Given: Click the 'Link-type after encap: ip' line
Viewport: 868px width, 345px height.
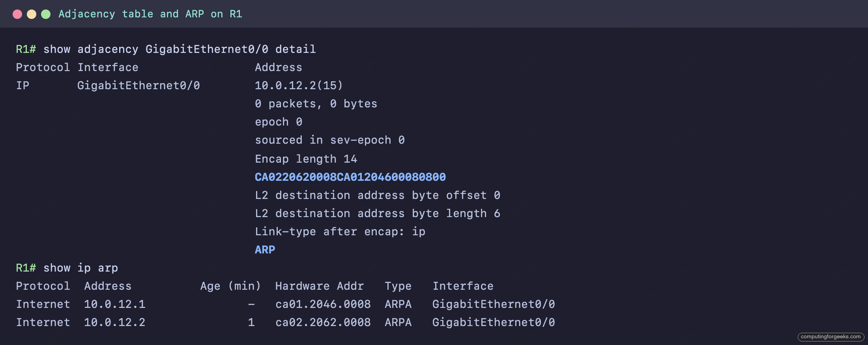Looking at the screenshot, I should click(x=340, y=232).
